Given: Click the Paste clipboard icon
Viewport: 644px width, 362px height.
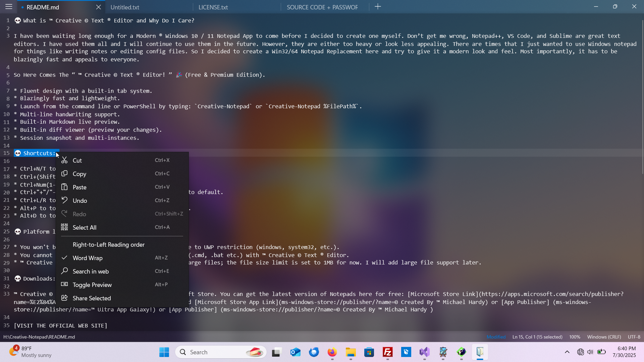Looking at the screenshot, I should pos(64,187).
